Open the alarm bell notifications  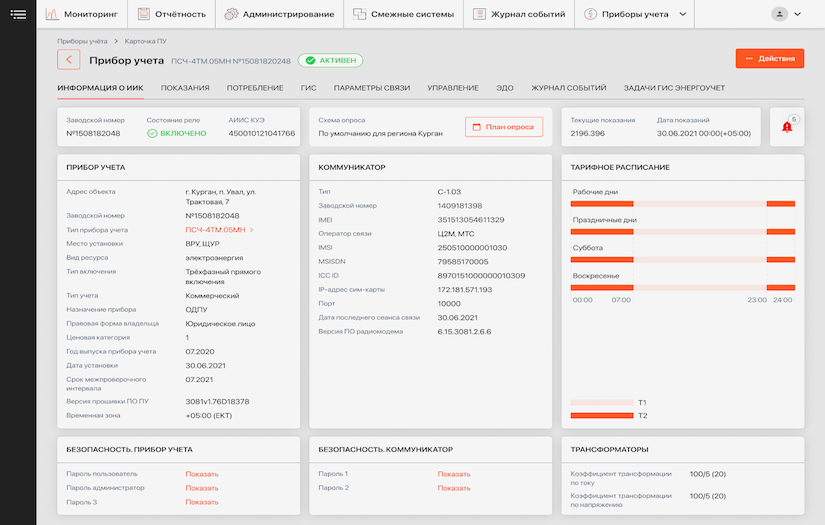click(x=787, y=127)
